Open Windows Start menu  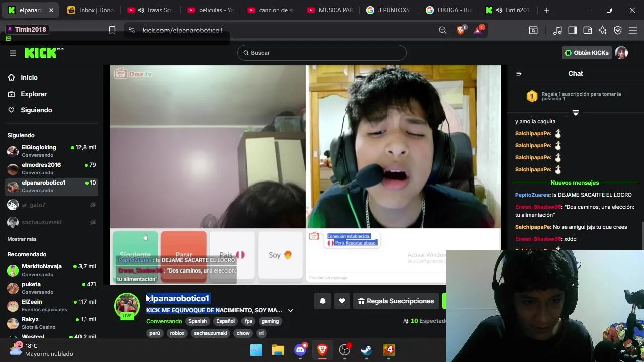(256, 350)
